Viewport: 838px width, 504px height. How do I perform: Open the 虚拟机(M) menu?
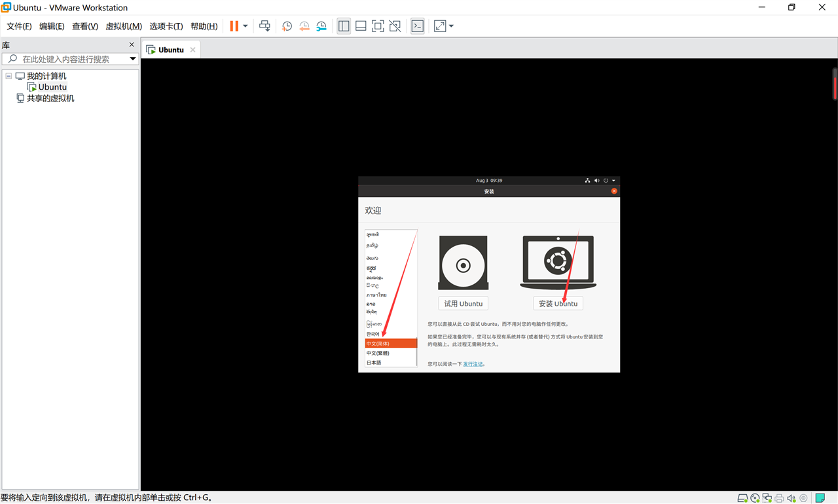[x=124, y=26]
